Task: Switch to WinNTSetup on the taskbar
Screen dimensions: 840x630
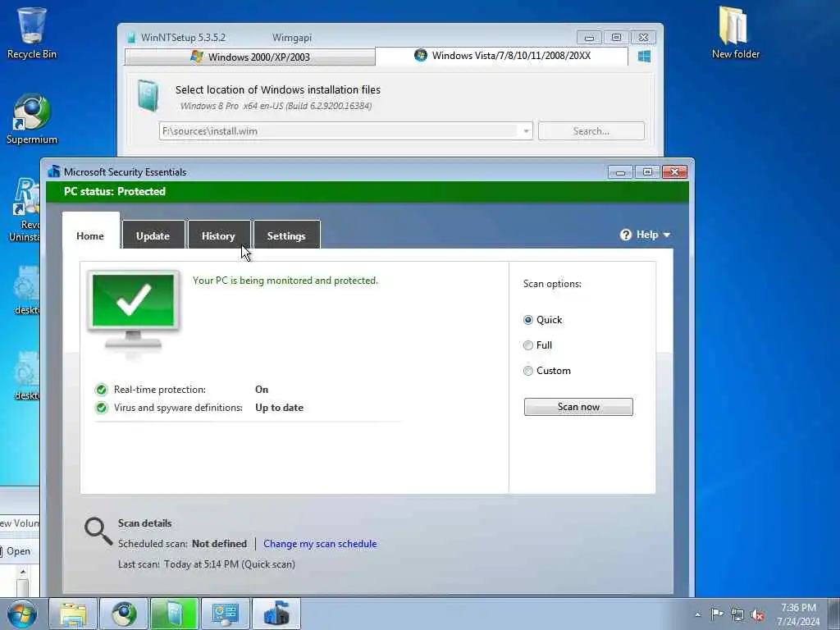Action: [175, 614]
